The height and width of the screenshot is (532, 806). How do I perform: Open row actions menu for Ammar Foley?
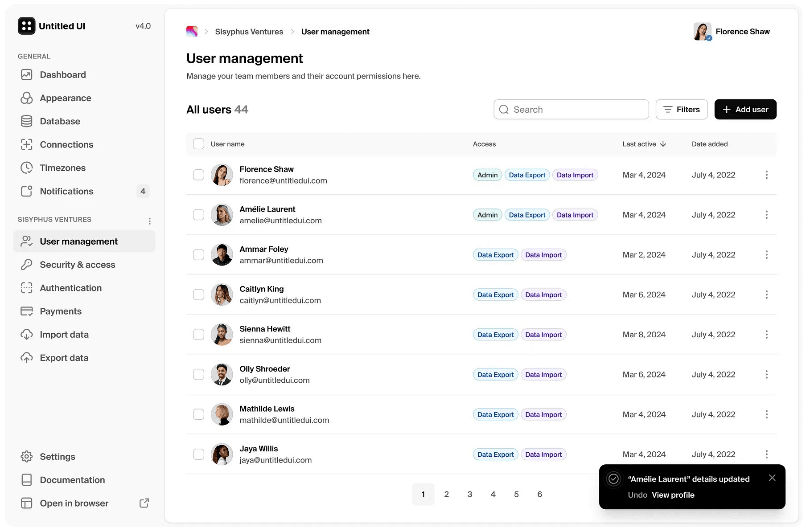coord(766,254)
